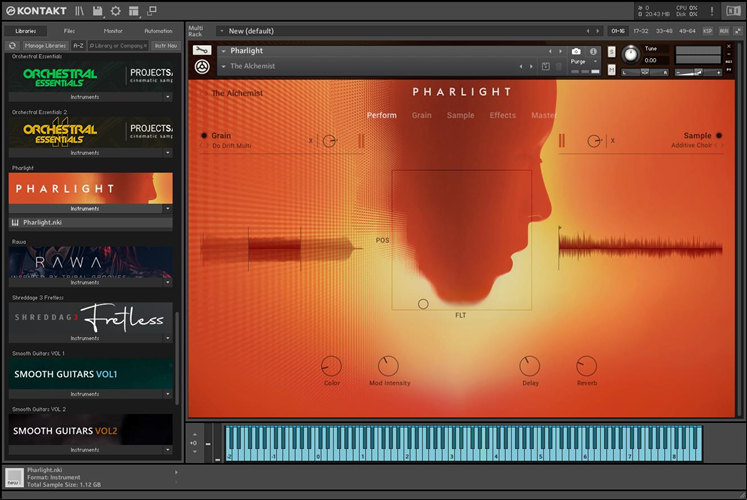Refresh the library list
This screenshot has width=747, height=500.
(12, 45)
